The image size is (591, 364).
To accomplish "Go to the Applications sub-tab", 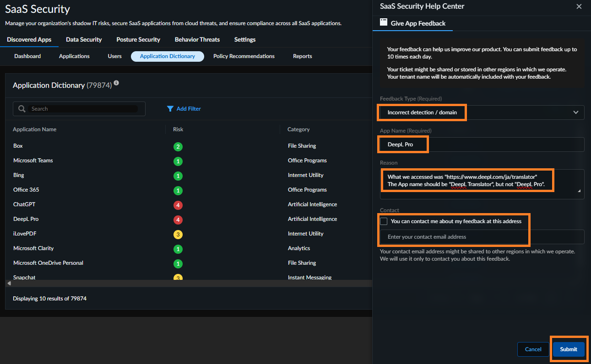I will click(x=74, y=56).
